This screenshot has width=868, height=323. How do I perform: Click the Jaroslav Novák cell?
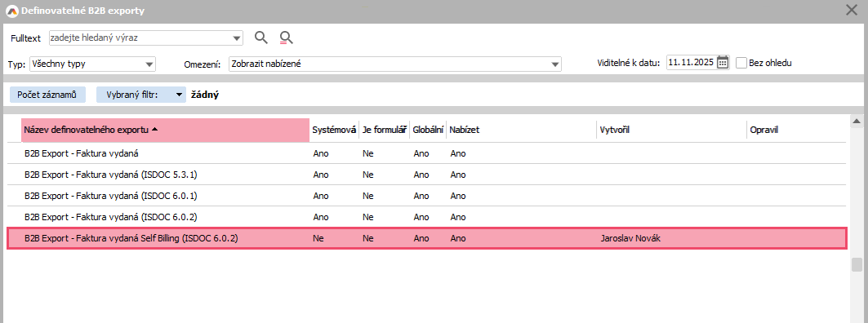[630, 238]
